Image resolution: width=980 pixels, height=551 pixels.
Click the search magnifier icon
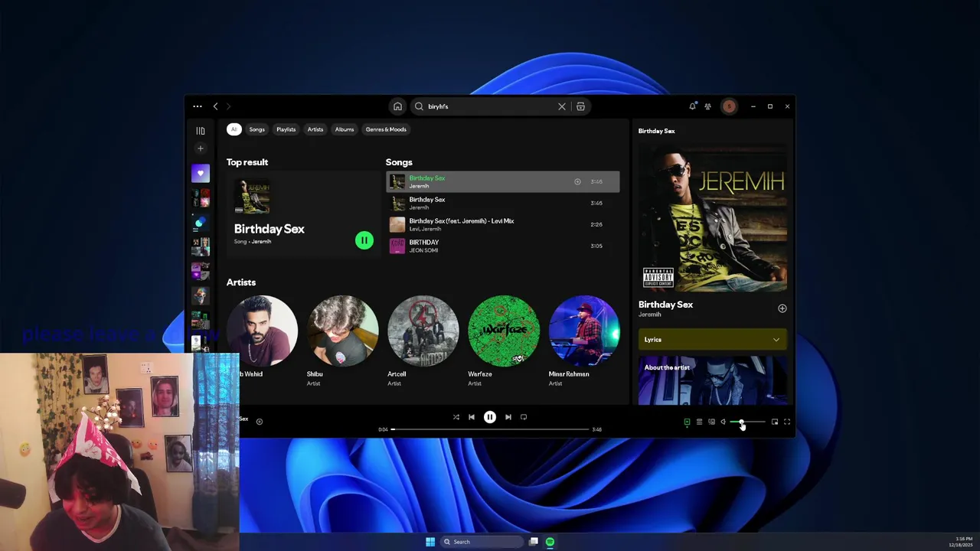419,106
